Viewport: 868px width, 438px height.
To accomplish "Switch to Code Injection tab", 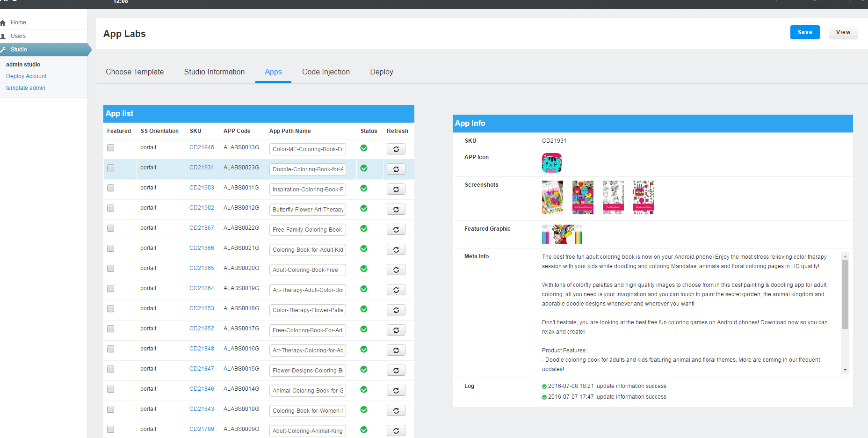I will (326, 72).
